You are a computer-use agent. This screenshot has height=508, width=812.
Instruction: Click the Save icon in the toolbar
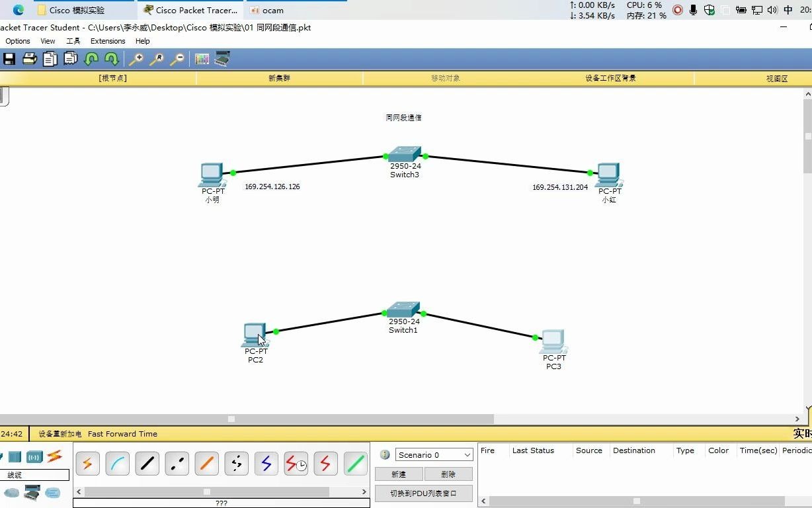click(x=9, y=59)
